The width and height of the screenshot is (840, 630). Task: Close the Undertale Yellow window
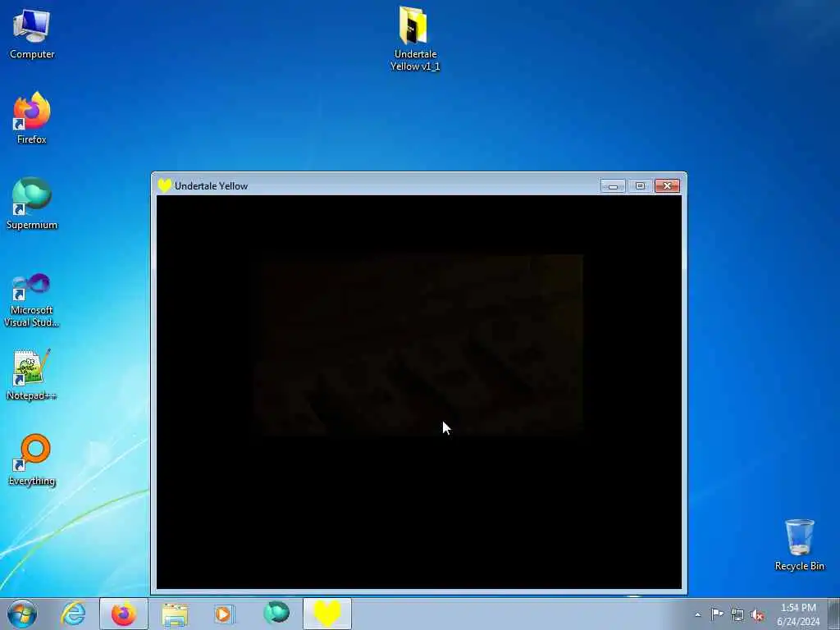pyautogui.click(x=668, y=186)
